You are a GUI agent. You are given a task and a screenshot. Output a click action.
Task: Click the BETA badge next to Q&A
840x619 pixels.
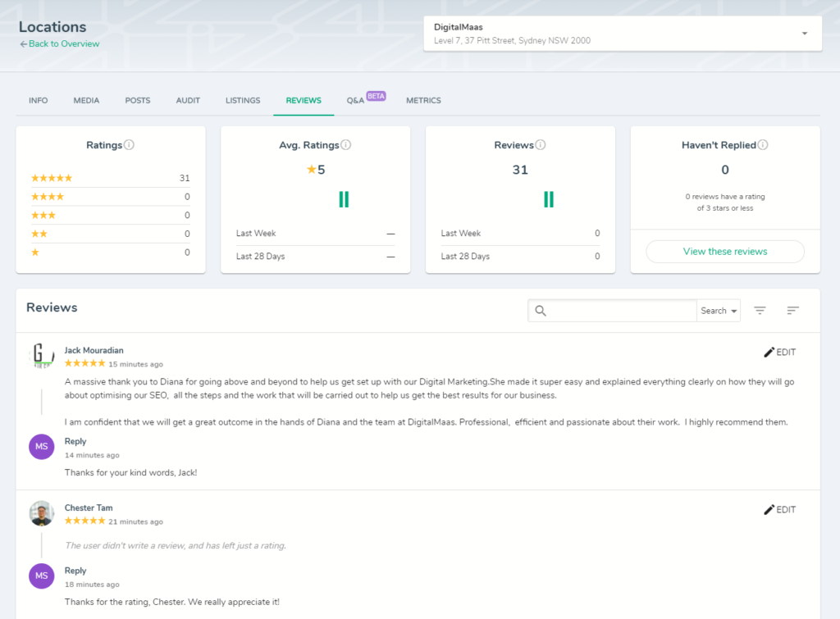coord(376,97)
